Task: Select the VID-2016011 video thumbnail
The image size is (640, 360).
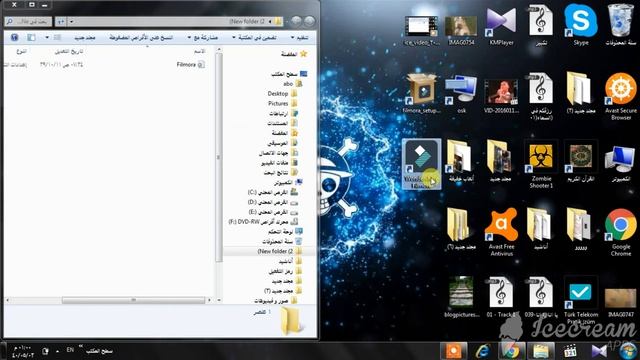Action: click(501, 96)
